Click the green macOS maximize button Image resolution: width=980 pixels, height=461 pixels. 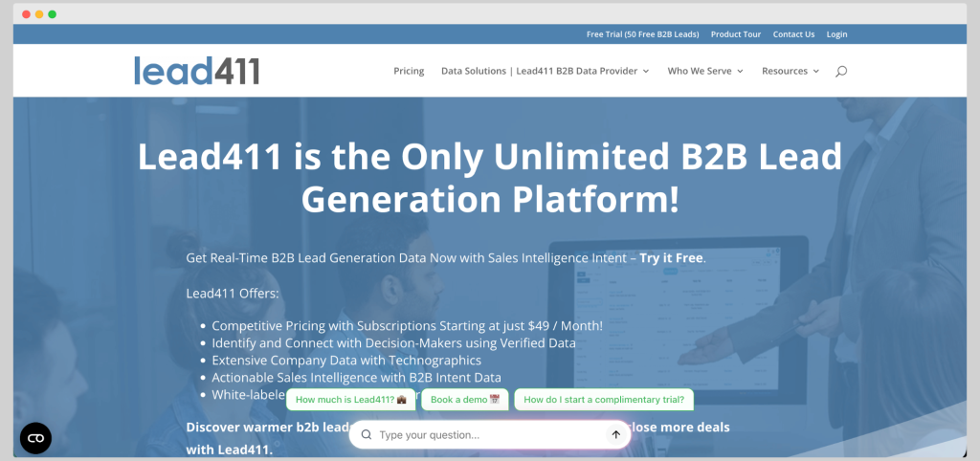(53, 14)
